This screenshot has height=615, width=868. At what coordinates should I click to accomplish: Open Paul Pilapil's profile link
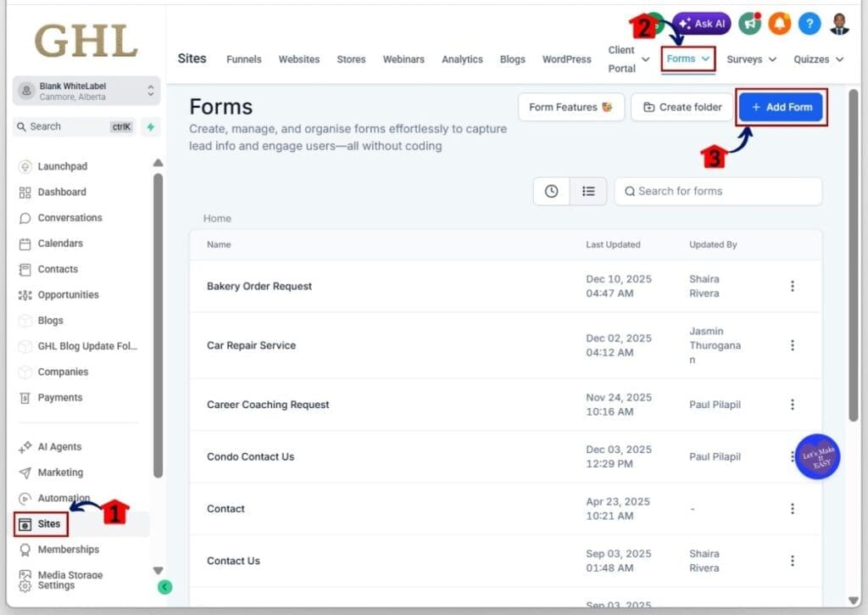click(x=714, y=405)
